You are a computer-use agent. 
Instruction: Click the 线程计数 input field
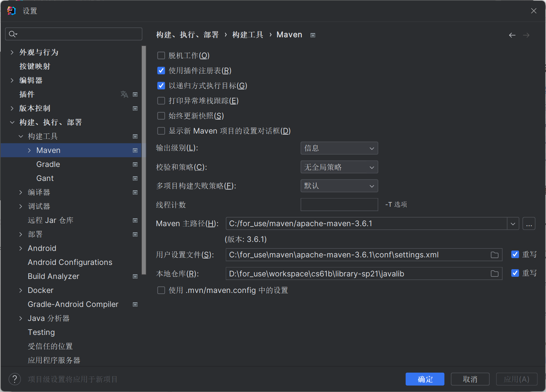(x=339, y=205)
